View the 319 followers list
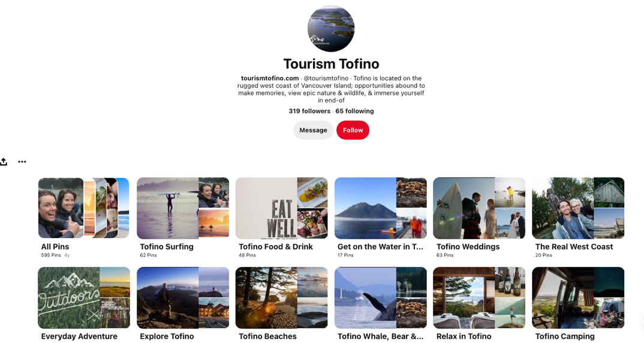Image resolution: width=644 pixels, height=343 pixels. [309, 111]
